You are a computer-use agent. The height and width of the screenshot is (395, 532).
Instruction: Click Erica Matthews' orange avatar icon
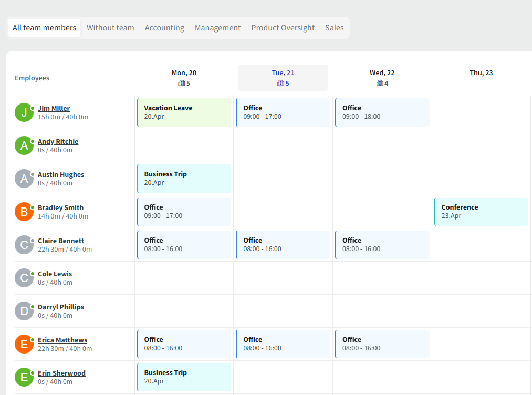(x=24, y=344)
